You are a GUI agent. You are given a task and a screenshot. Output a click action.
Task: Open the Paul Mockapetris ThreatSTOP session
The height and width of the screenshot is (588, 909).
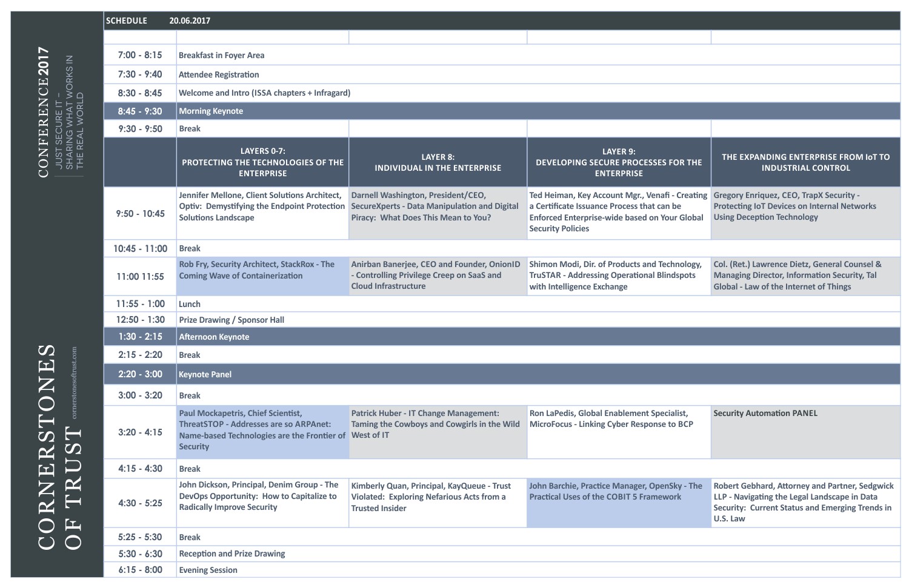click(262, 432)
